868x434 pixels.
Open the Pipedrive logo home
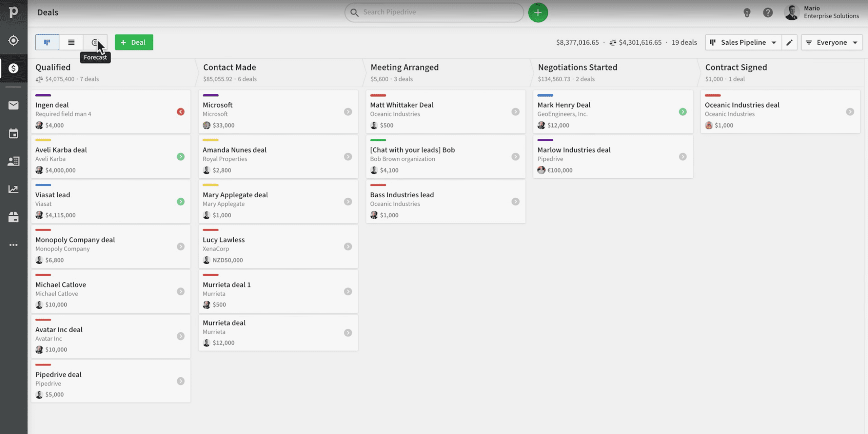(13, 12)
